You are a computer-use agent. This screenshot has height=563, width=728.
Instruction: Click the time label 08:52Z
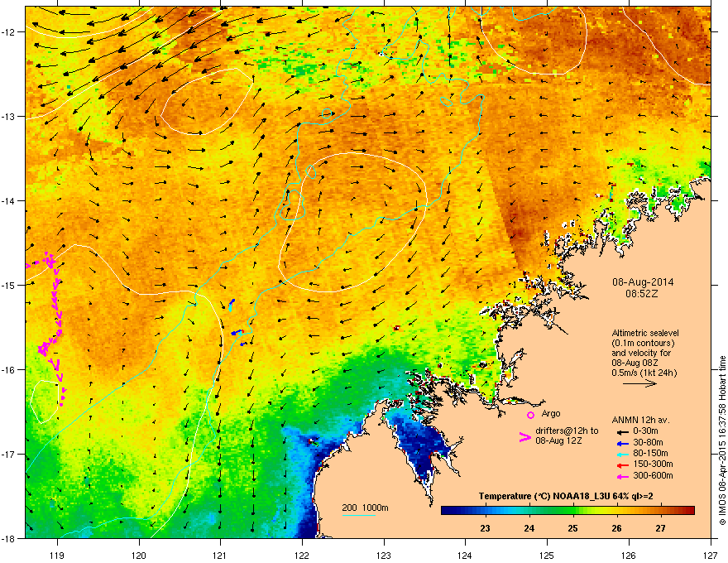642,294
